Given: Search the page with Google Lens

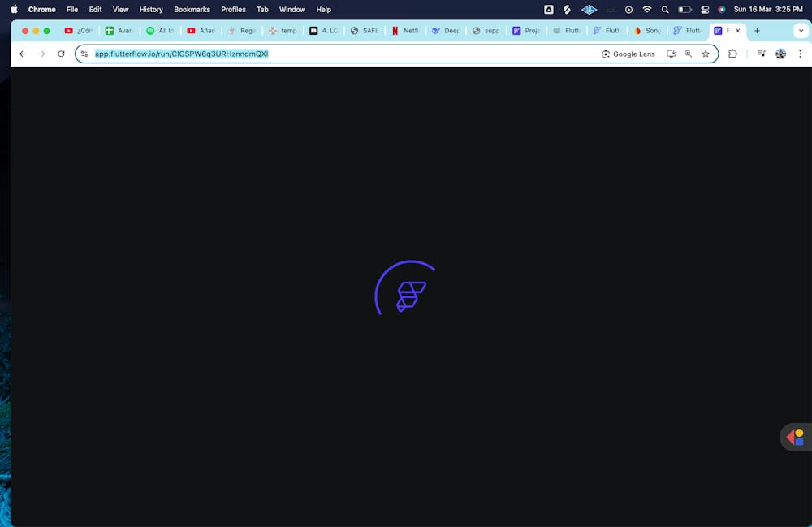Looking at the screenshot, I should [628, 54].
